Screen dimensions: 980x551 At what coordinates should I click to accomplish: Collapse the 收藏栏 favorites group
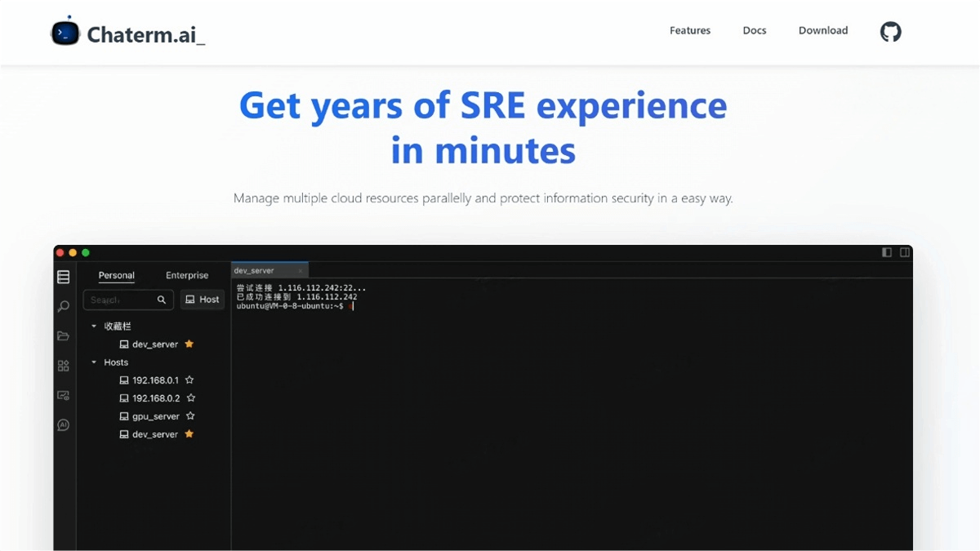(94, 327)
